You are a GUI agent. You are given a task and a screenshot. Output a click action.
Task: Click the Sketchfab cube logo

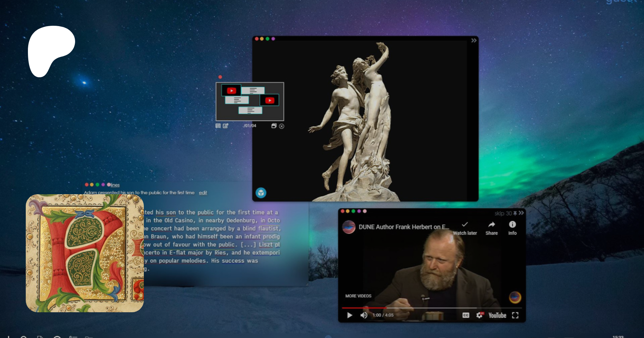(261, 193)
